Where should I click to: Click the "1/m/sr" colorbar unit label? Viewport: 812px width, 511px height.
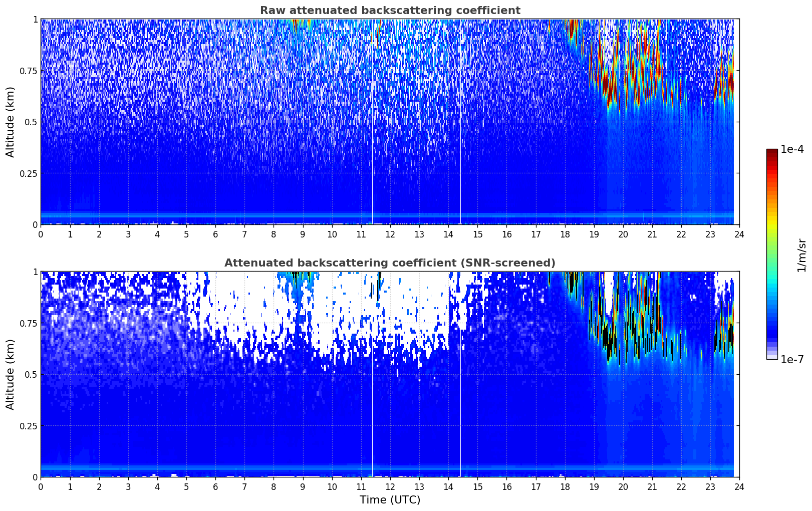pos(801,255)
